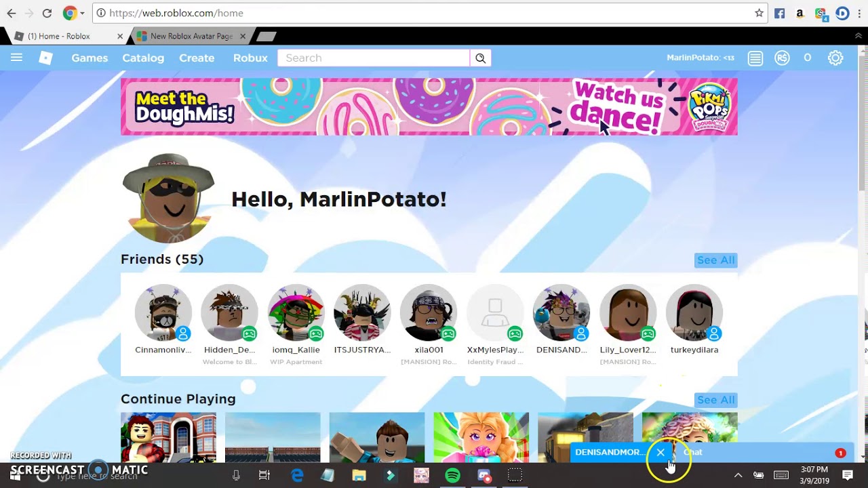Open Task View on the taskbar

[264, 475]
